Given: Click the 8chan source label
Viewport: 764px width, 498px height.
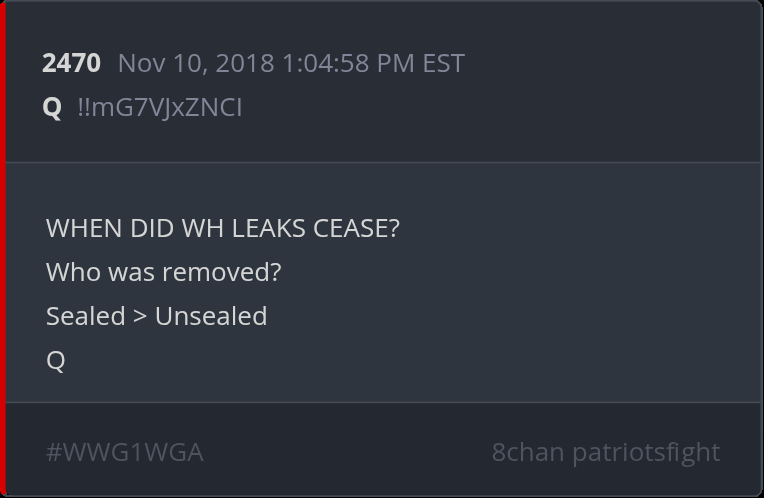Looking at the screenshot, I should pos(527,452).
